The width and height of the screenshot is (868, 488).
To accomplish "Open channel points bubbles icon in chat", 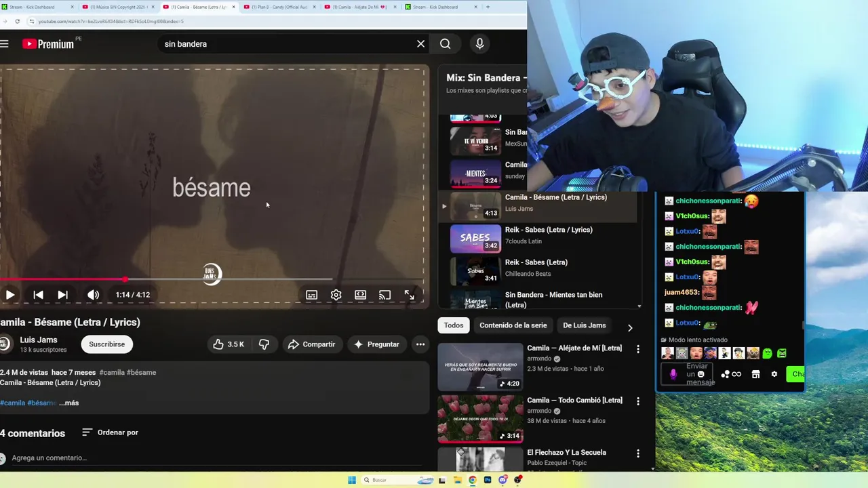I will click(725, 374).
